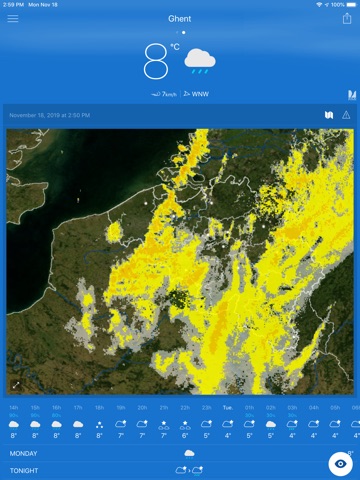Open the MONDAY forecast row
This screenshot has height=480, width=360.
[x=180, y=453]
